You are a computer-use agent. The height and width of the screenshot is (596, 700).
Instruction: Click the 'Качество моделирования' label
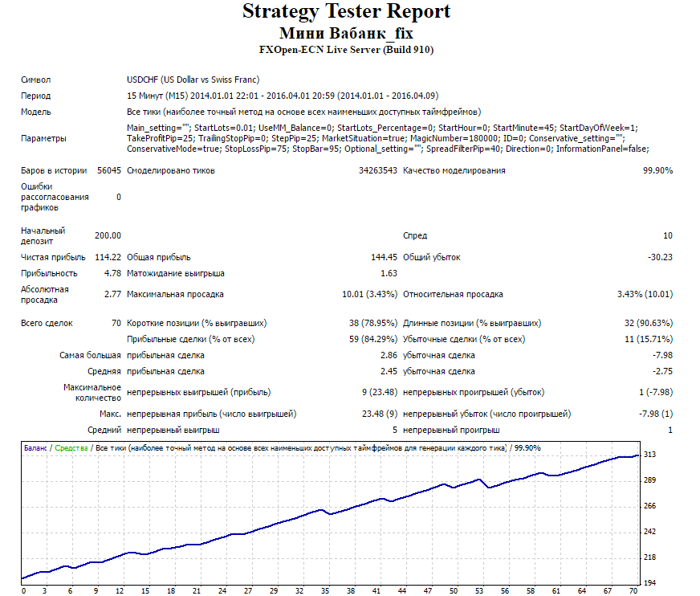pyautogui.click(x=454, y=170)
